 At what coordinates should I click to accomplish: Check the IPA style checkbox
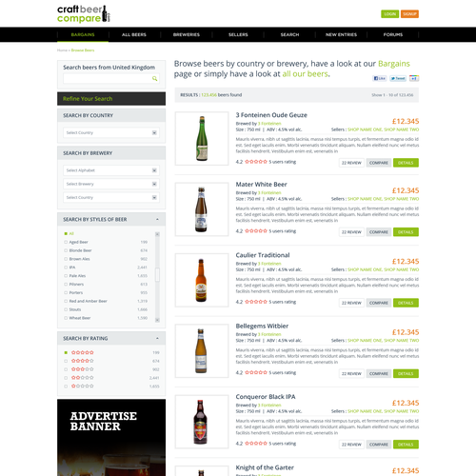[66, 268]
